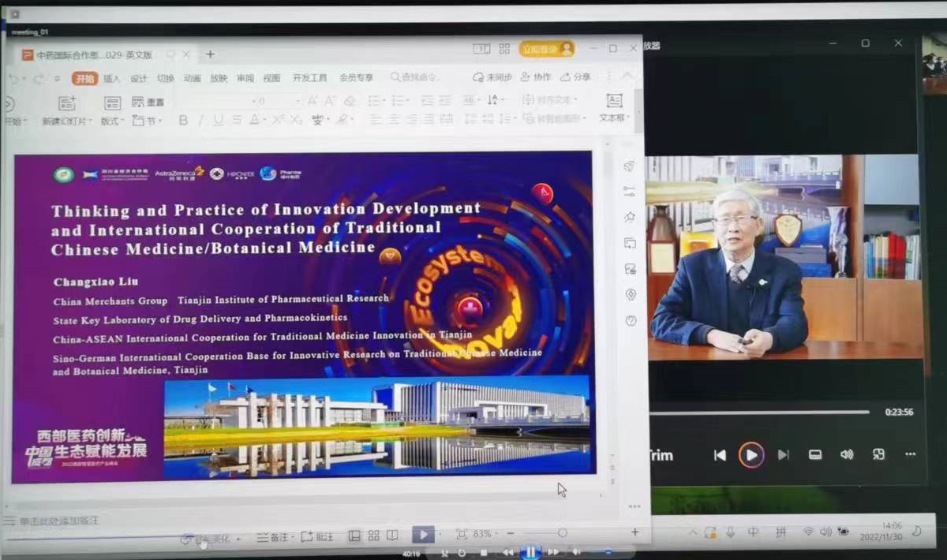Screen dimensions: 947x560
Task: Click the New Slide icon in ribbon
Action: pyautogui.click(x=68, y=103)
